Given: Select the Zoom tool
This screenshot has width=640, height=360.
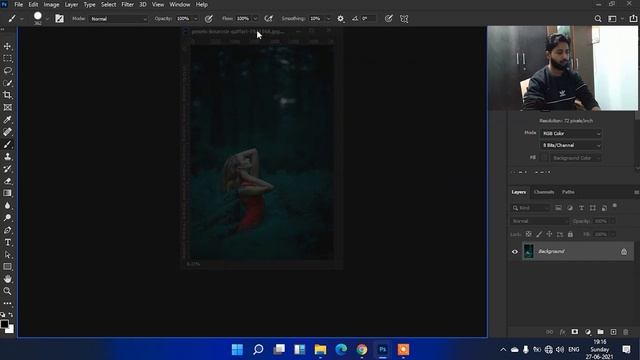Looking at the screenshot, I should [x=7, y=291].
